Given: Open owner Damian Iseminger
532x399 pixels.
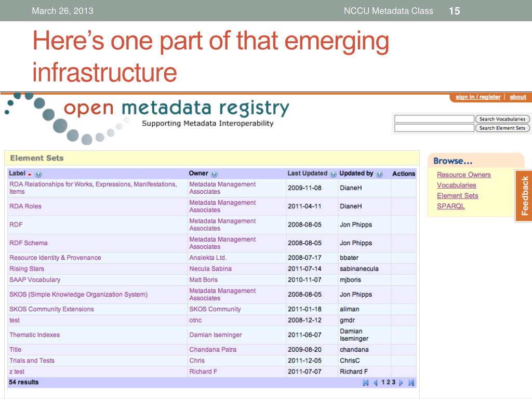Looking at the screenshot, I should tap(216, 335).
